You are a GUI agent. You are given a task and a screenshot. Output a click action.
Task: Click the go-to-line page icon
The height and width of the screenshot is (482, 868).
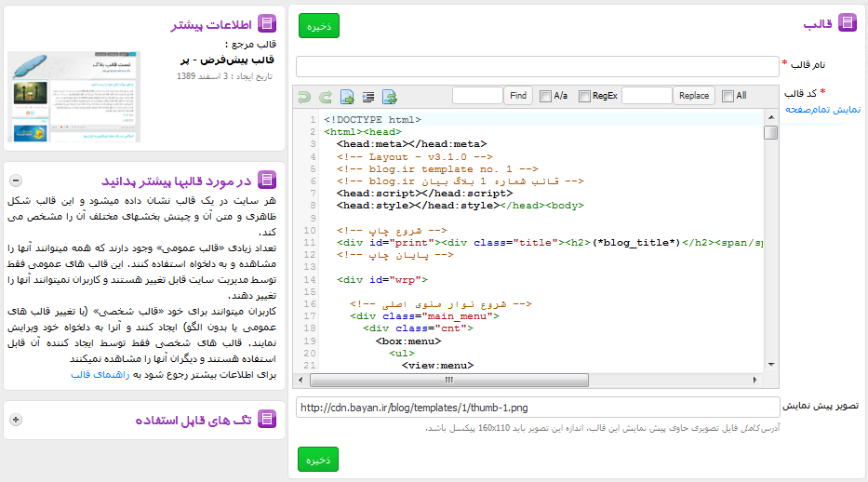(347, 96)
